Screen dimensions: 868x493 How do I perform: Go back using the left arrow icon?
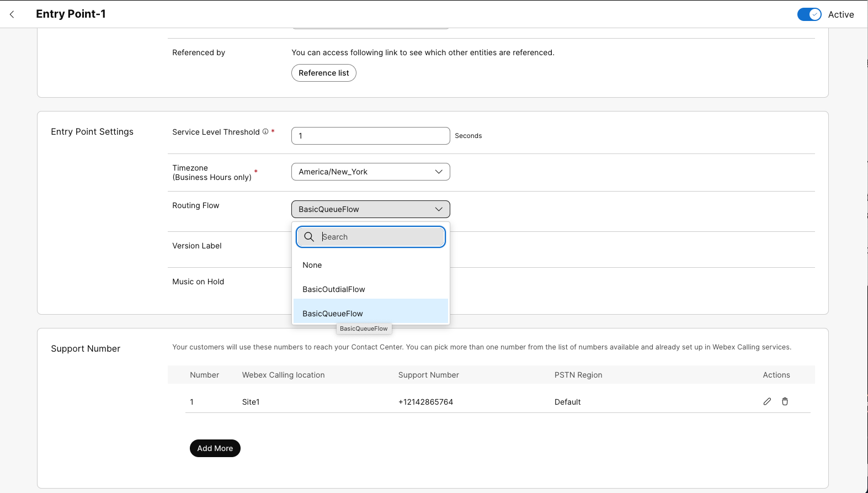tap(12, 14)
